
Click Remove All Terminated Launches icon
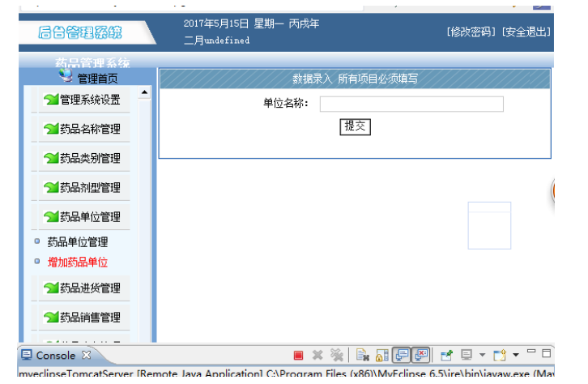(x=337, y=355)
